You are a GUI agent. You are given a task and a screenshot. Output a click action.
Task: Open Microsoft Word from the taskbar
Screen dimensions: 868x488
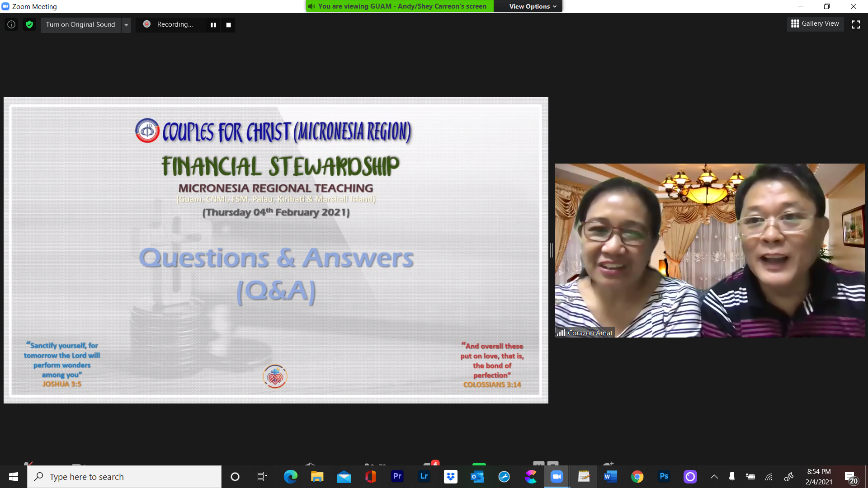coord(610,477)
